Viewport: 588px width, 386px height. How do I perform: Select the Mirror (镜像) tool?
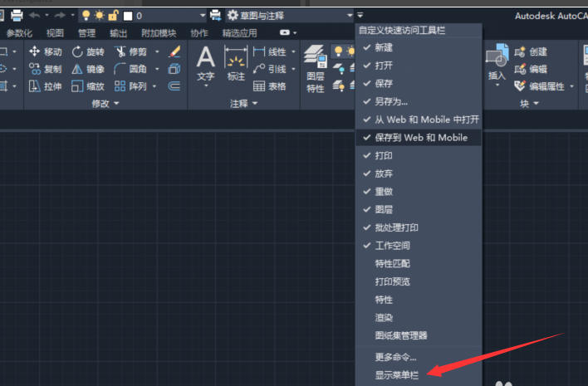point(88,69)
